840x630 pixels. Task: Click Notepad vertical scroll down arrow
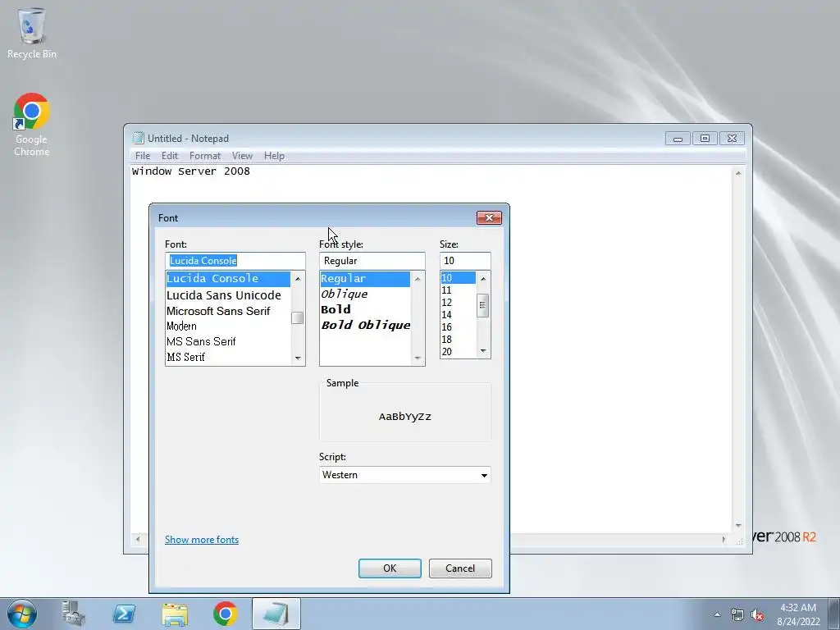pos(739,526)
